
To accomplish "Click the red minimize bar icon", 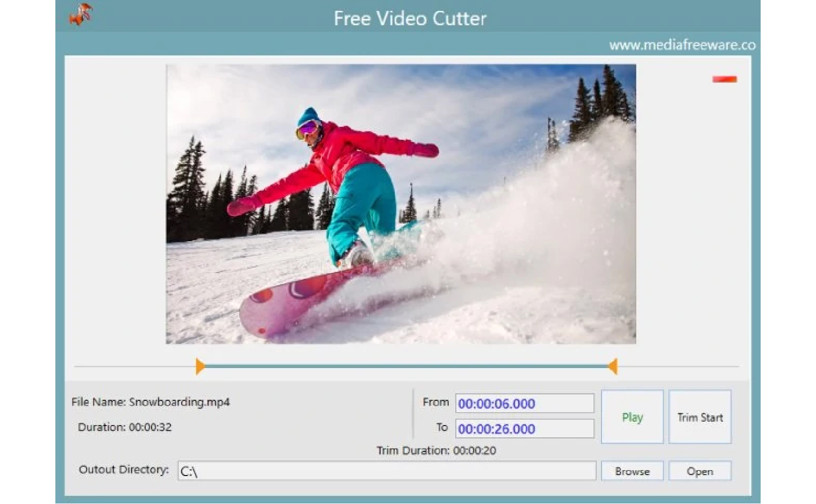I will coord(724,79).
